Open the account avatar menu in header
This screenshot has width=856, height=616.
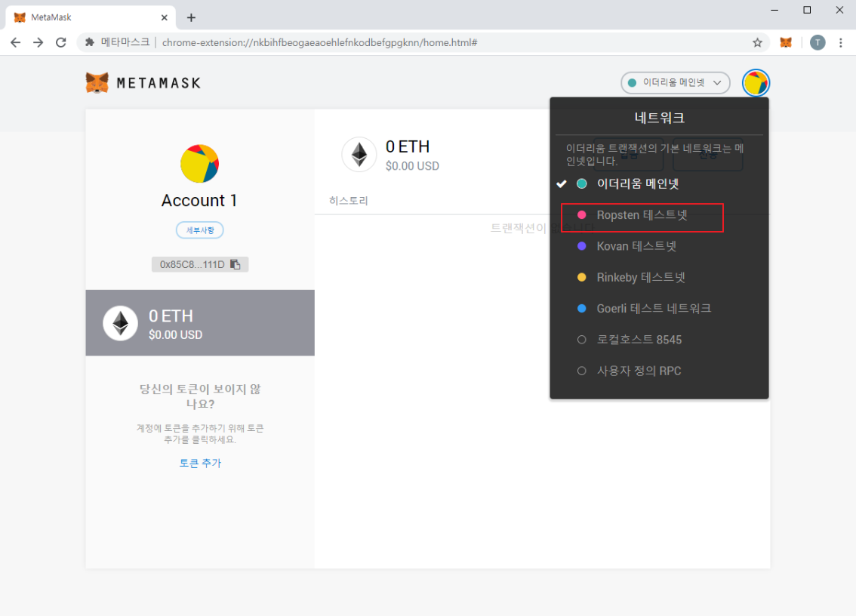tap(756, 83)
